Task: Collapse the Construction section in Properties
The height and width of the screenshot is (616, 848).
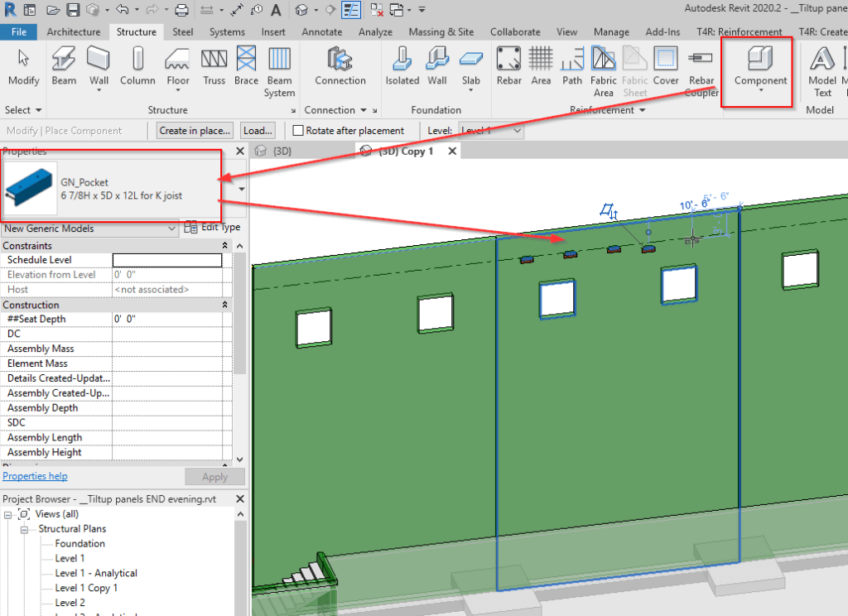Action: click(224, 305)
